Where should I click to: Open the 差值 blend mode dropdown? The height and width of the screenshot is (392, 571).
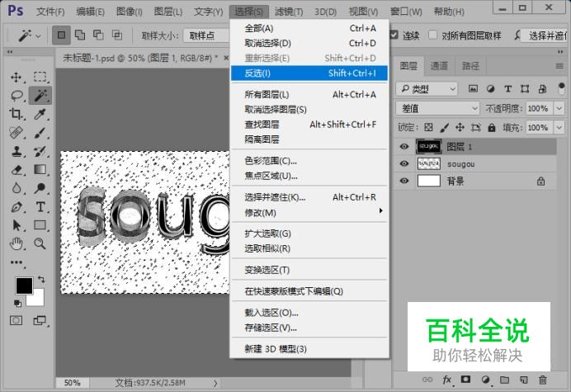click(x=437, y=108)
